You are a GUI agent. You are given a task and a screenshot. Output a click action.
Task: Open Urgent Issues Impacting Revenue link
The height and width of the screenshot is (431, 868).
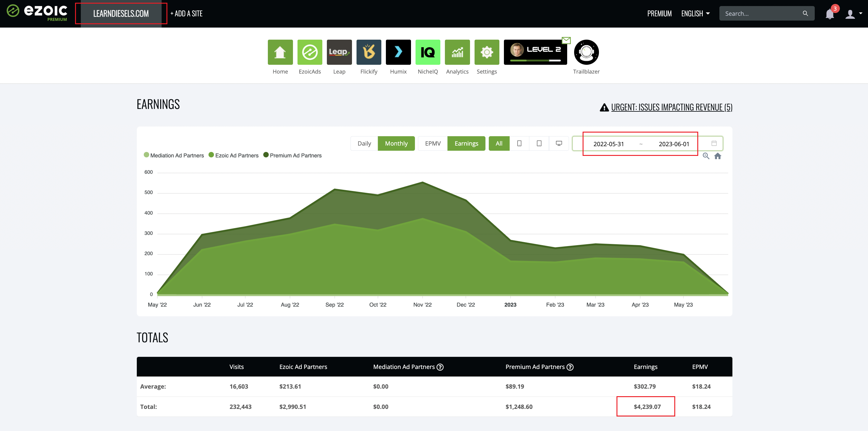[x=672, y=107]
